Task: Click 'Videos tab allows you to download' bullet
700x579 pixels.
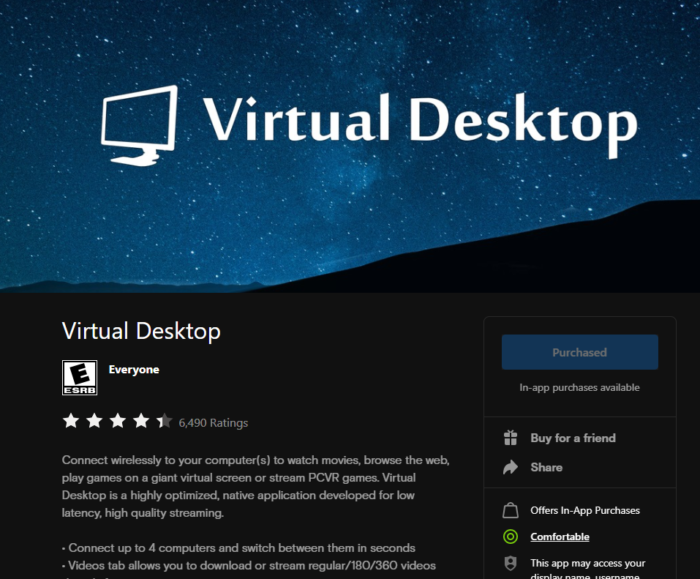Action: (x=249, y=566)
